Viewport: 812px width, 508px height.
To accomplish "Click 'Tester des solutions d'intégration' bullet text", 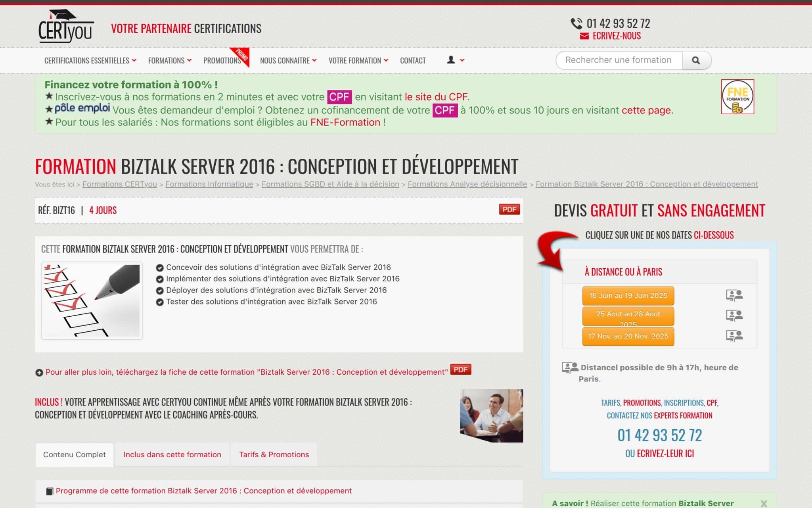I will (x=272, y=302).
